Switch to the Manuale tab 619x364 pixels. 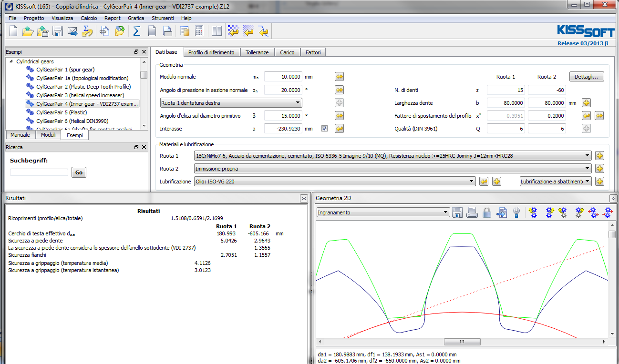(x=20, y=135)
